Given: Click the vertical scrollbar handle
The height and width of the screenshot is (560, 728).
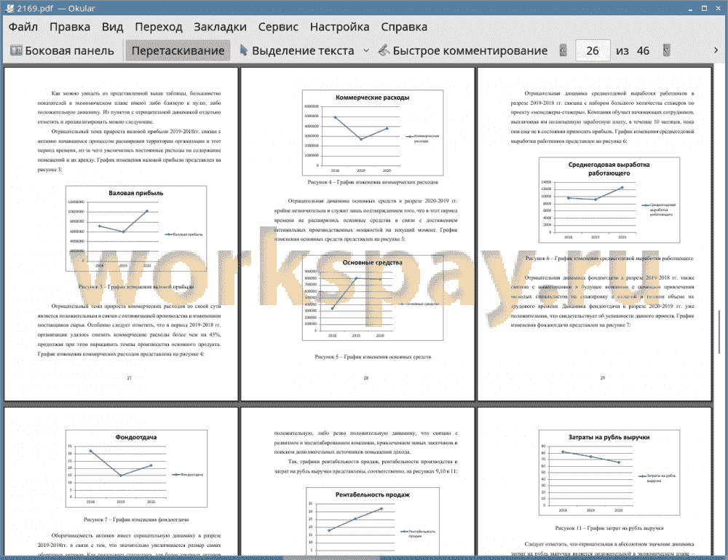Looking at the screenshot, I should click(720, 333).
